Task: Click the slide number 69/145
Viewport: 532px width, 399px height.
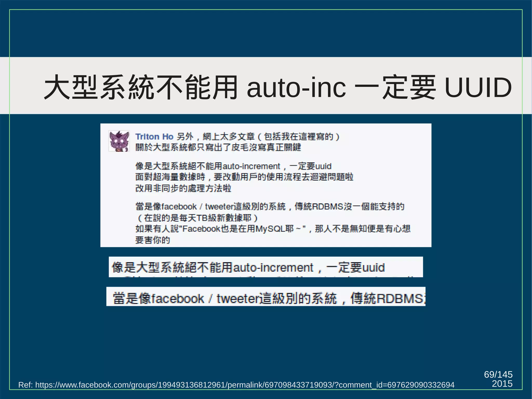Action: 498,374
